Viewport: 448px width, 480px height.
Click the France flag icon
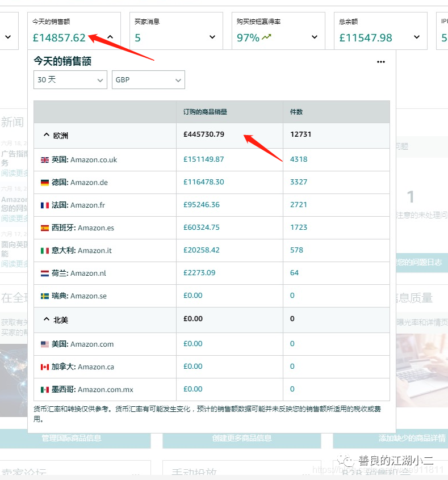click(45, 205)
